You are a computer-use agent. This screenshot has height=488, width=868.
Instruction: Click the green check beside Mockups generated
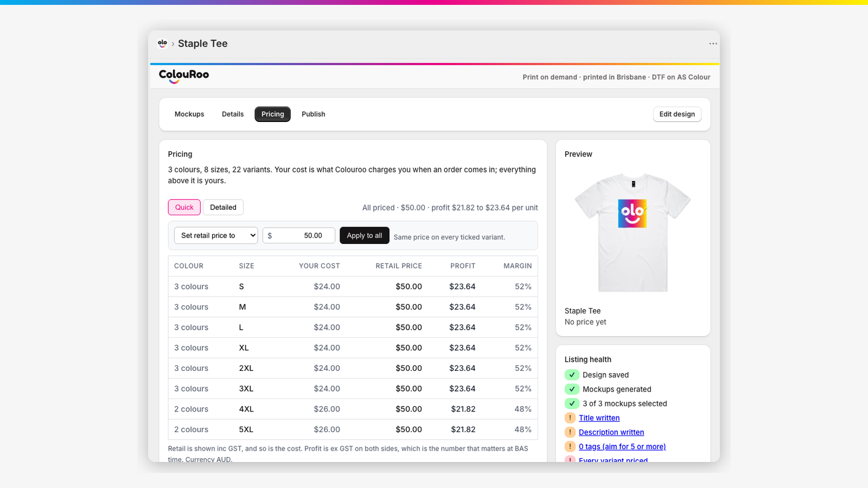coord(572,389)
